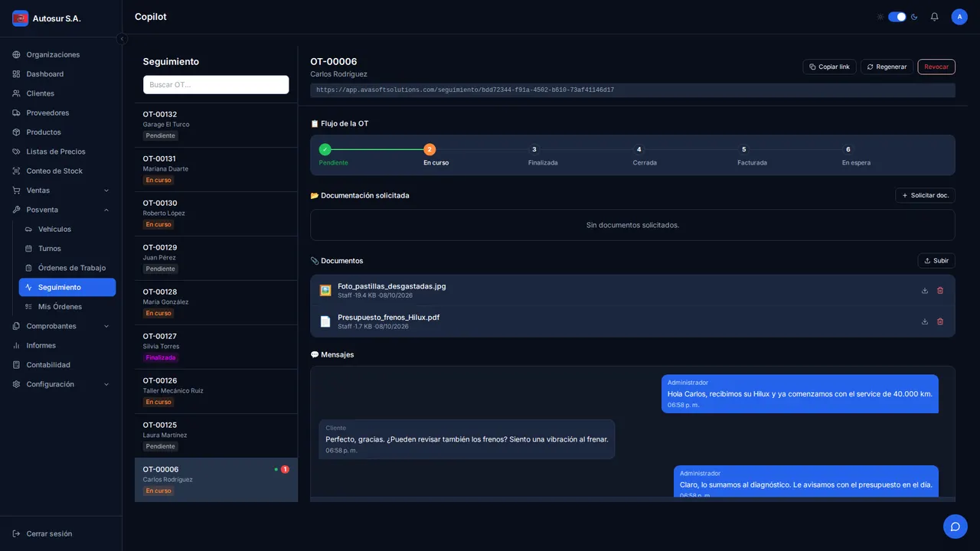Screen dimensions: 980x551
Task: Open Proveedores in the sidebar
Action: (x=61, y=112)
